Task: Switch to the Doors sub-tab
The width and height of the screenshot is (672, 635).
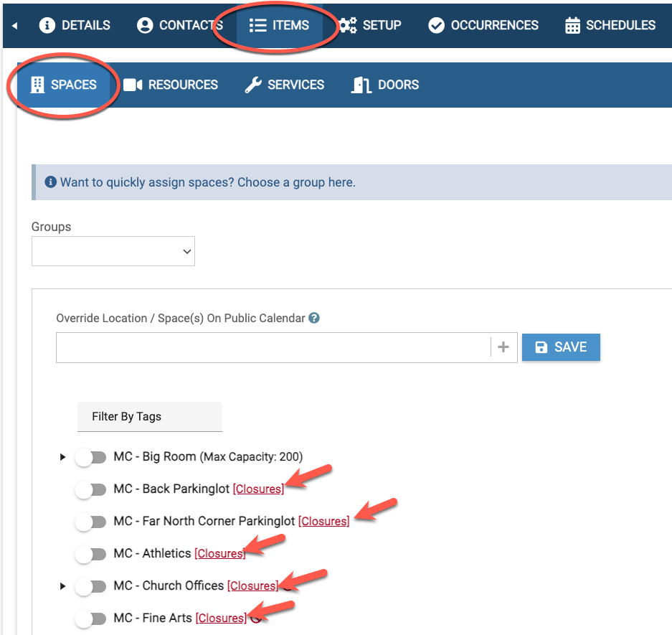Action: 385,85
